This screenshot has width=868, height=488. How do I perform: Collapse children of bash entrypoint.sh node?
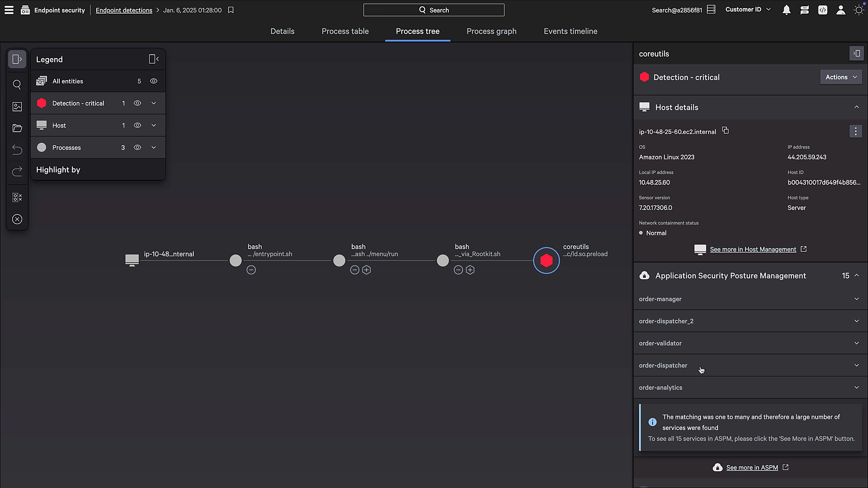(x=251, y=270)
